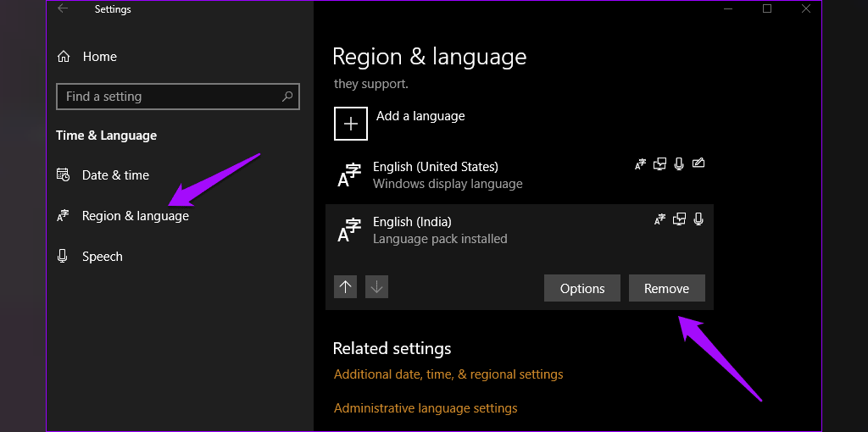Click the plus icon to add a language
This screenshot has height=432, width=868.
pyautogui.click(x=350, y=124)
